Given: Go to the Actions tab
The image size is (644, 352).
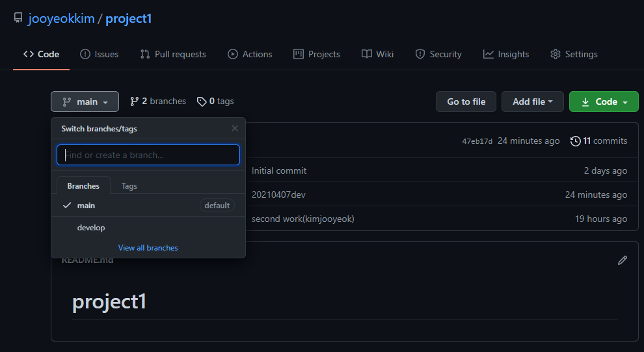Looking at the screenshot, I should (x=250, y=54).
